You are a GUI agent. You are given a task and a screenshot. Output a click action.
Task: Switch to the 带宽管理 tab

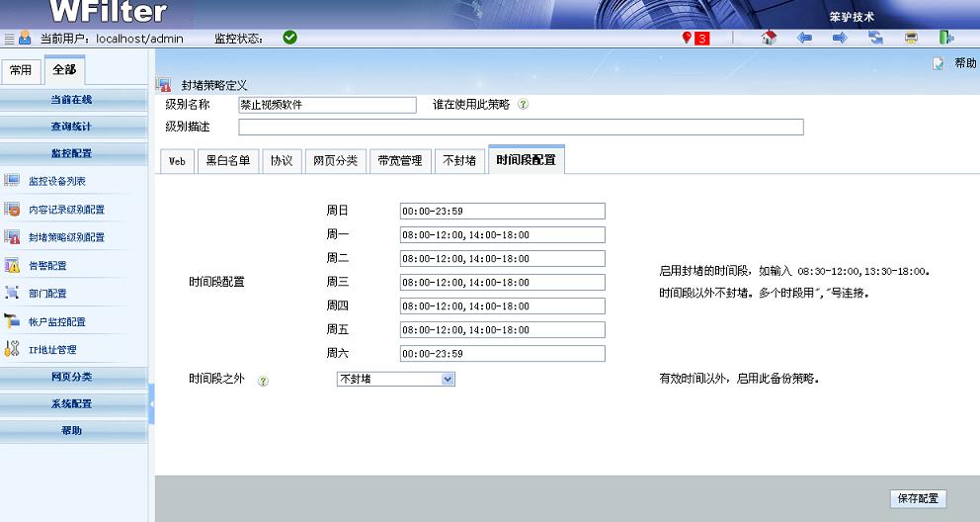(x=399, y=161)
